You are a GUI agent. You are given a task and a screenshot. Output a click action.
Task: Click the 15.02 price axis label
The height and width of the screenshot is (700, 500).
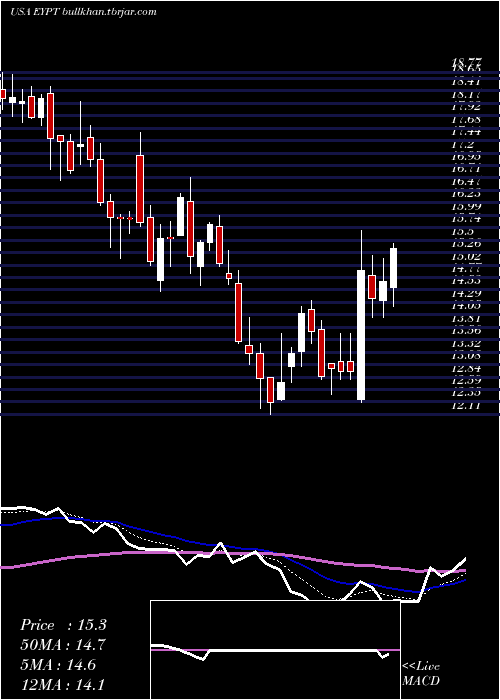click(x=466, y=257)
